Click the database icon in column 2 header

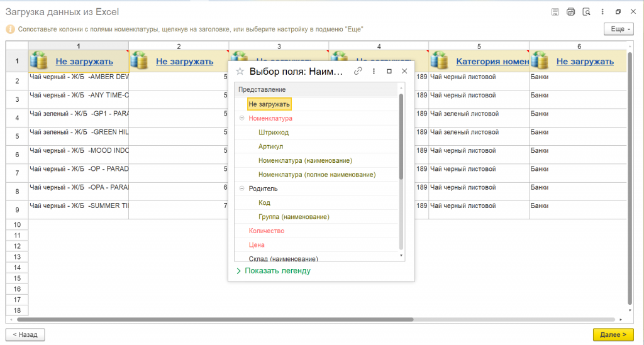pos(139,60)
